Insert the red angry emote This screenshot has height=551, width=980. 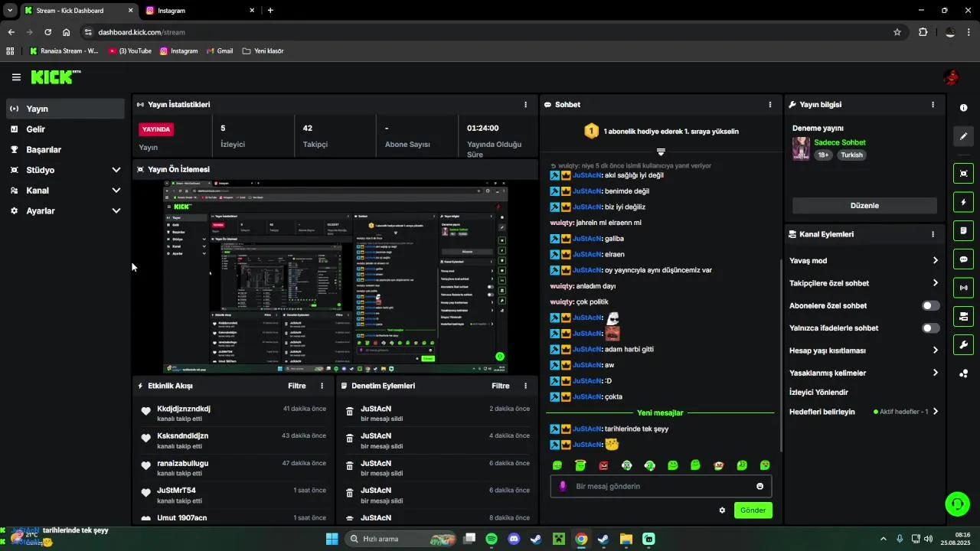coord(603,465)
